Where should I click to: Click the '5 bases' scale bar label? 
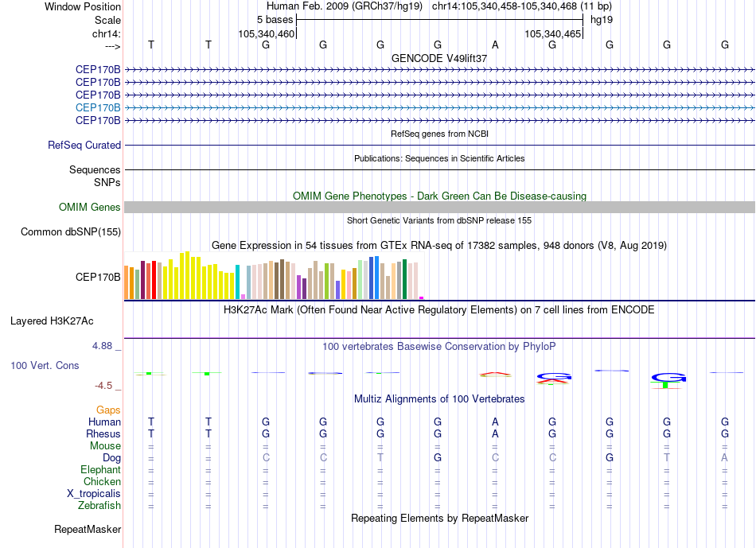click(275, 20)
